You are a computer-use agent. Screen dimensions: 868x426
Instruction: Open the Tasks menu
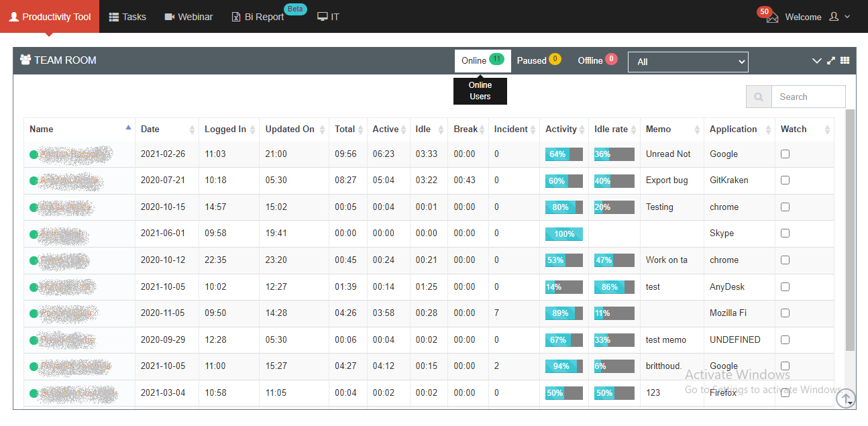127,17
